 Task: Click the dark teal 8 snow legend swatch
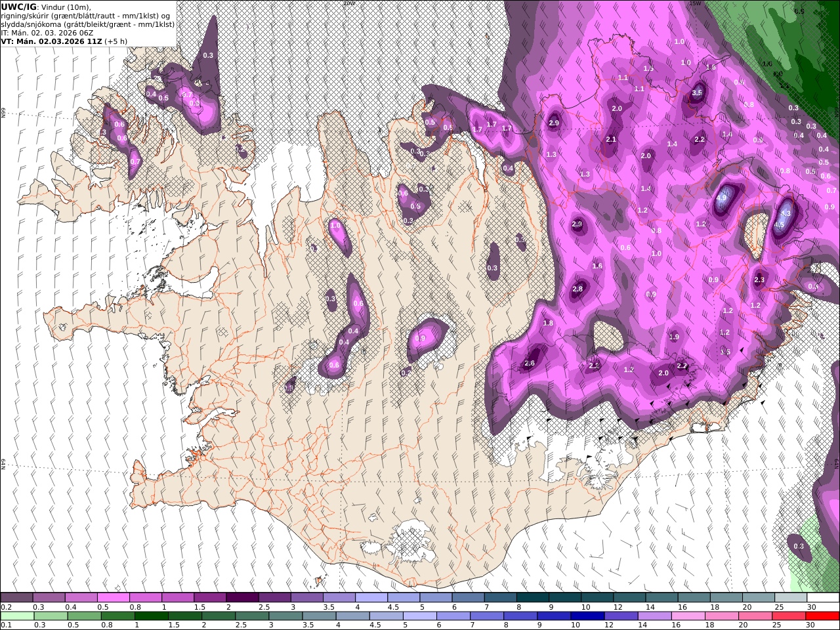532,598
